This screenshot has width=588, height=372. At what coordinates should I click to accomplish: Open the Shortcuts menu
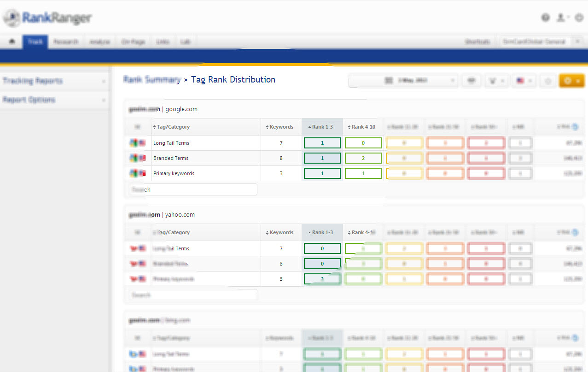[x=477, y=41]
